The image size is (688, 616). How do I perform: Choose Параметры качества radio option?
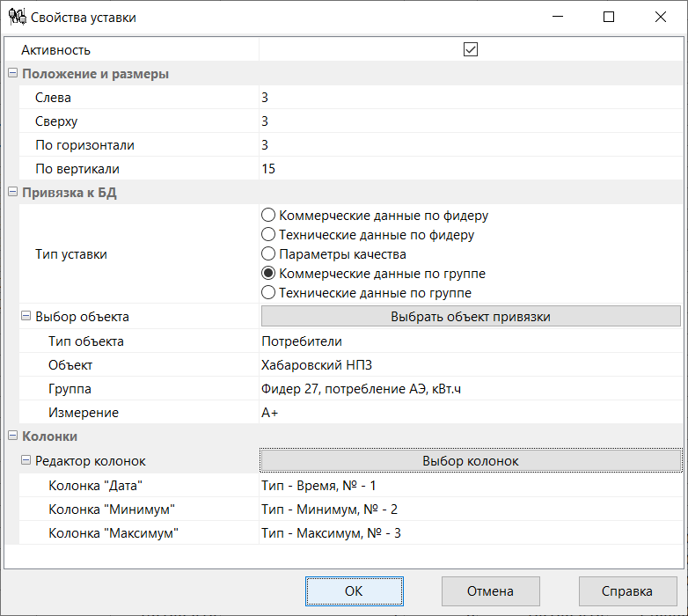tap(268, 254)
